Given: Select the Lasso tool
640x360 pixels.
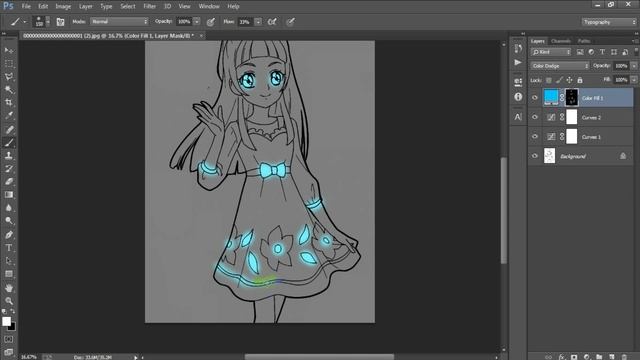Looking at the screenshot, I should click(9, 77).
